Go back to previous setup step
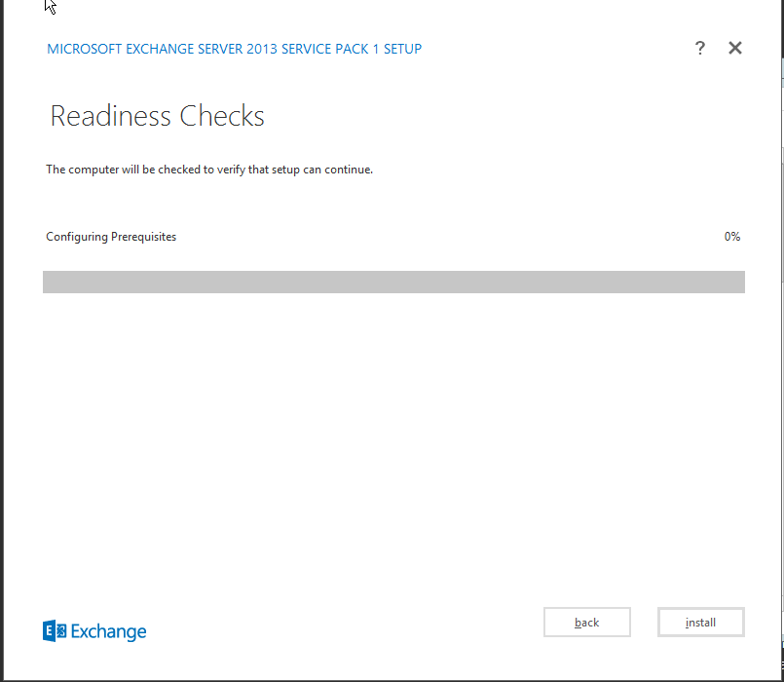Image resolution: width=784 pixels, height=682 pixels. 587,622
